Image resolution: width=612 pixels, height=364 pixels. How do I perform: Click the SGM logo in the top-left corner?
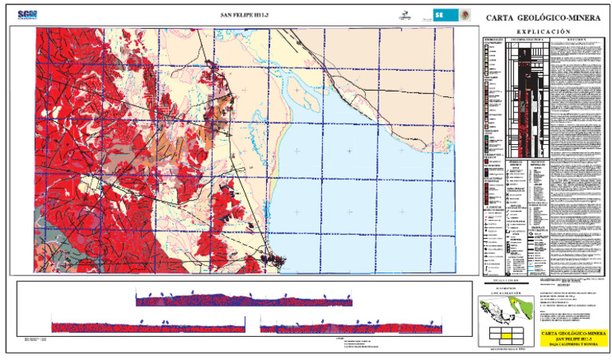(x=27, y=14)
